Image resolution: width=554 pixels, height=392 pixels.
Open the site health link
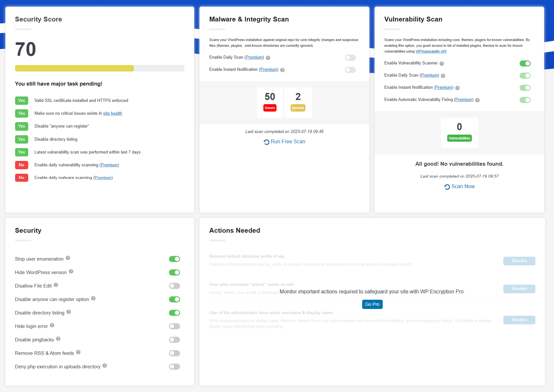click(x=113, y=113)
